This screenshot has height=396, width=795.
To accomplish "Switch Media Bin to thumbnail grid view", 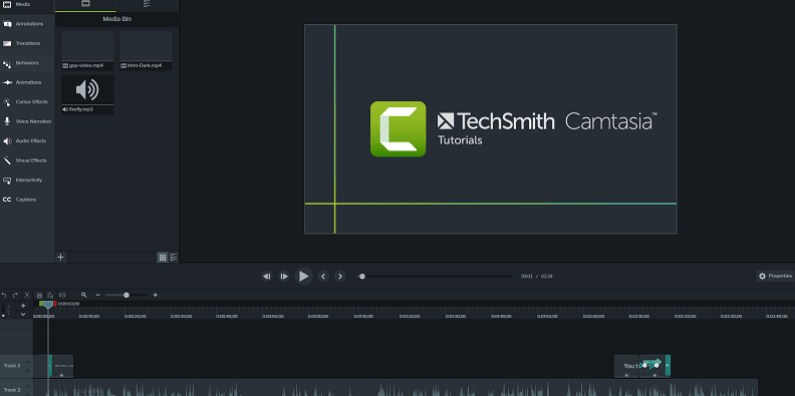I will tap(162, 258).
